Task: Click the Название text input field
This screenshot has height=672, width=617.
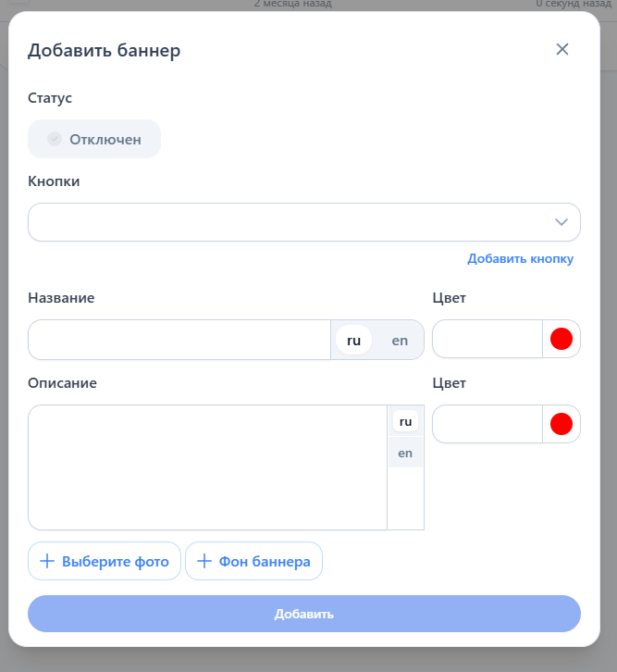Action: point(179,340)
